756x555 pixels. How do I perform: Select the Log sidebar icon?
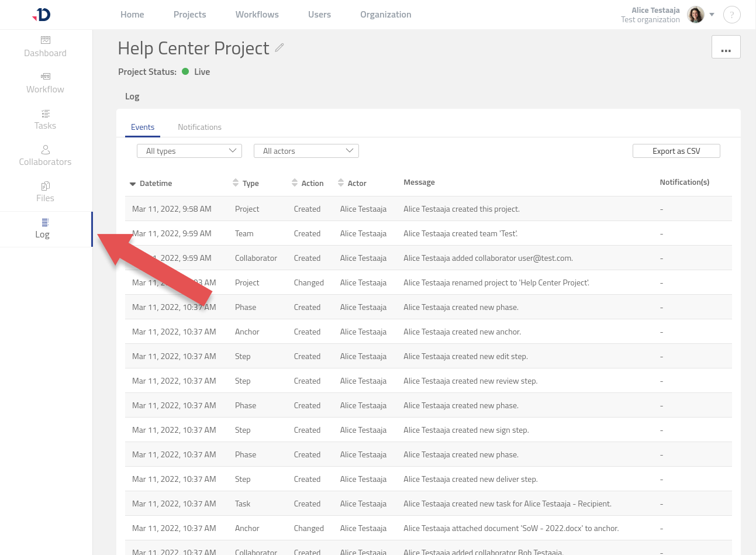(45, 223)
